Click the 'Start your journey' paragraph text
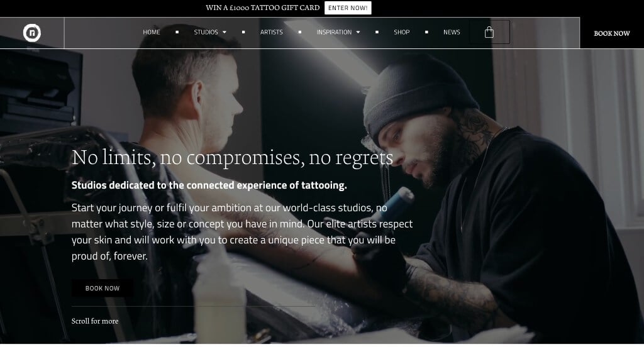The width and height of the screenshot is (644, 347). pyautogui.click(x=242, y=231)
